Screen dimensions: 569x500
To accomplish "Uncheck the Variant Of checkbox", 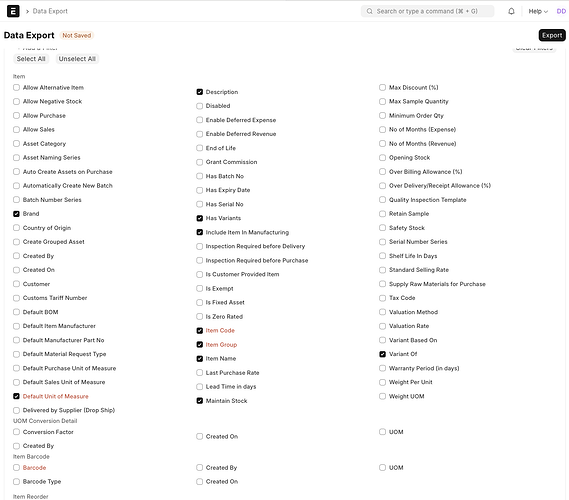I will [x=382, y=354].
